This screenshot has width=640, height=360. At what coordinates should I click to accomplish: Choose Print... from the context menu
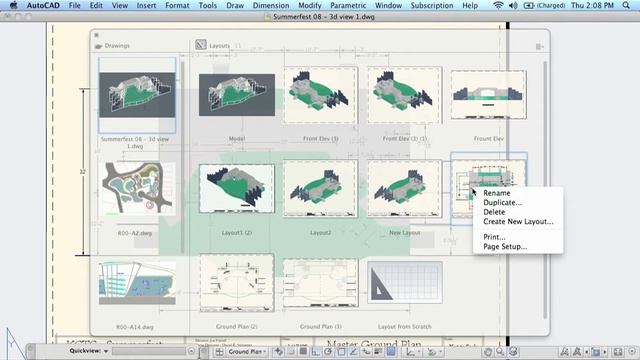[494, 237]
